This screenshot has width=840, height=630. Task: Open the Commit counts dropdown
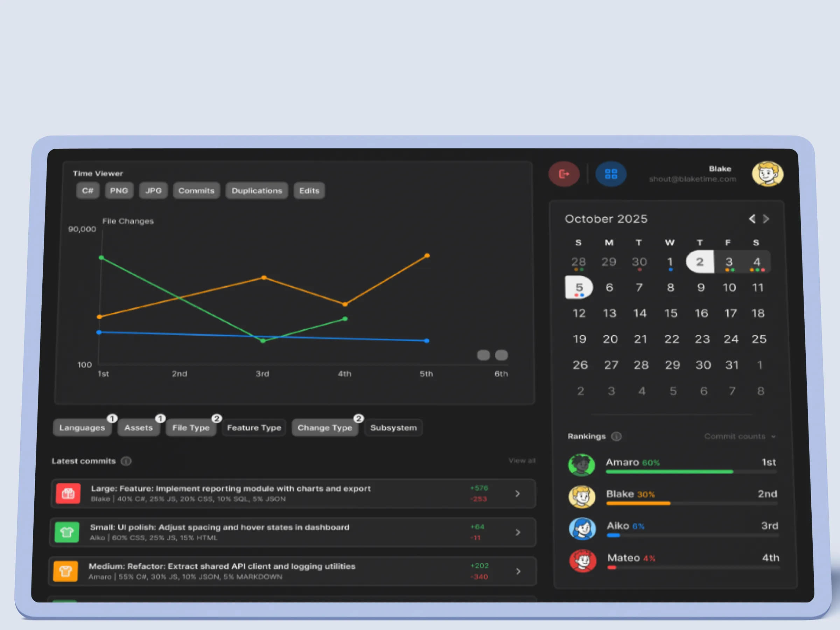coord(740,436)
